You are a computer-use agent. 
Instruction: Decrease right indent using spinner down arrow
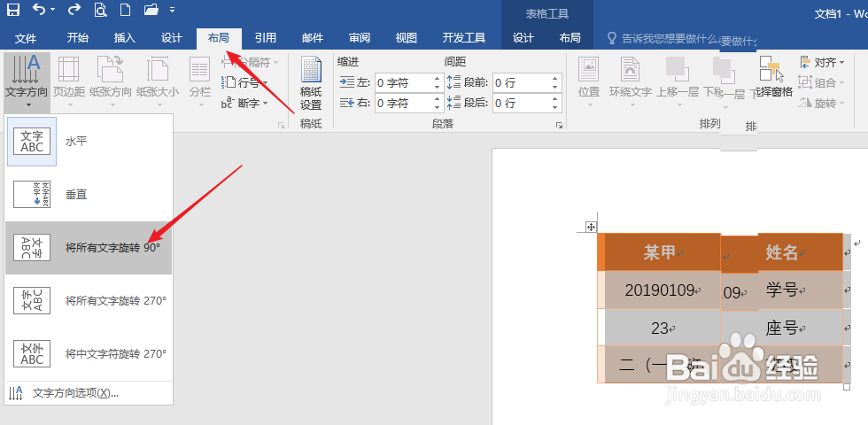pos(438,107)
